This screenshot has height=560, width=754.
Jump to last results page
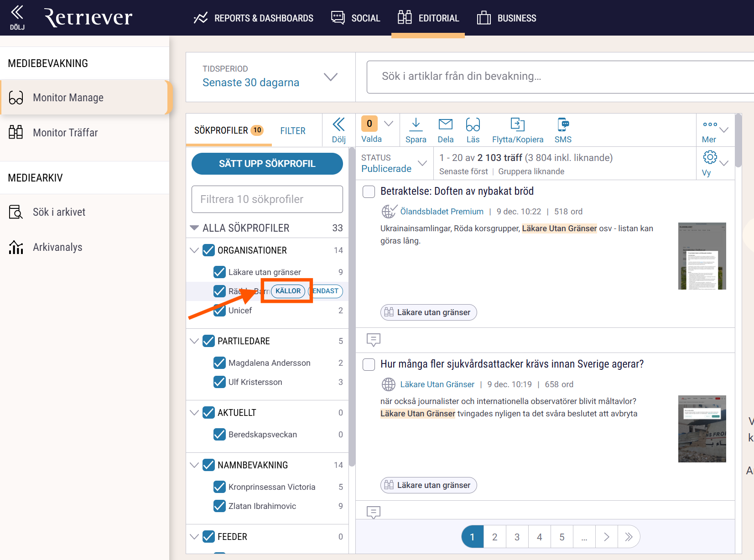629,537
